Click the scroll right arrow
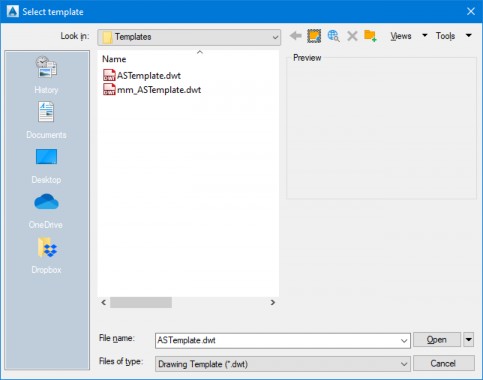The width and height of the screenshot is (483, 380). (273, 302)
